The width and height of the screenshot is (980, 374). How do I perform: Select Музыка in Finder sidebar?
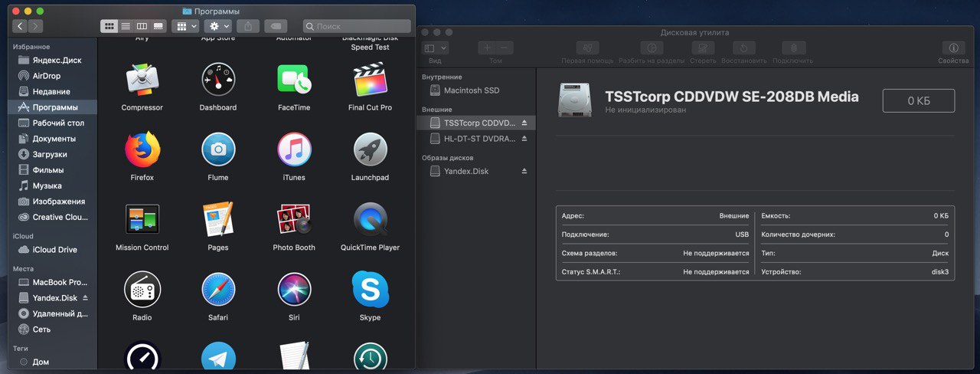[x=54, y=185]
